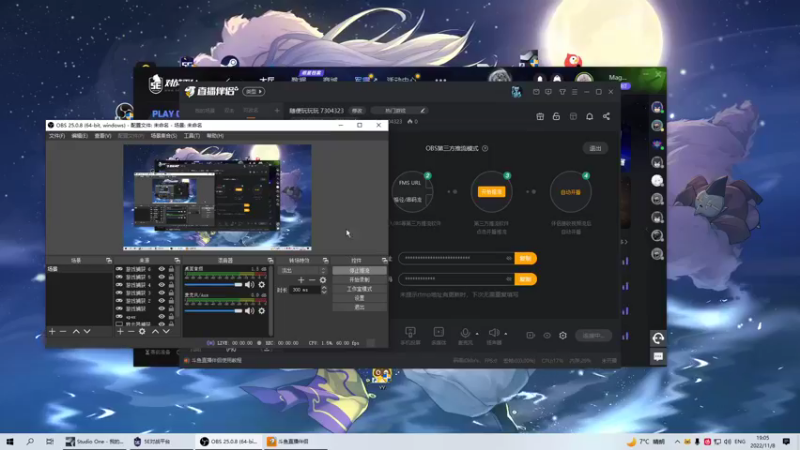Open transition properties gear icon

coord(323,280)
